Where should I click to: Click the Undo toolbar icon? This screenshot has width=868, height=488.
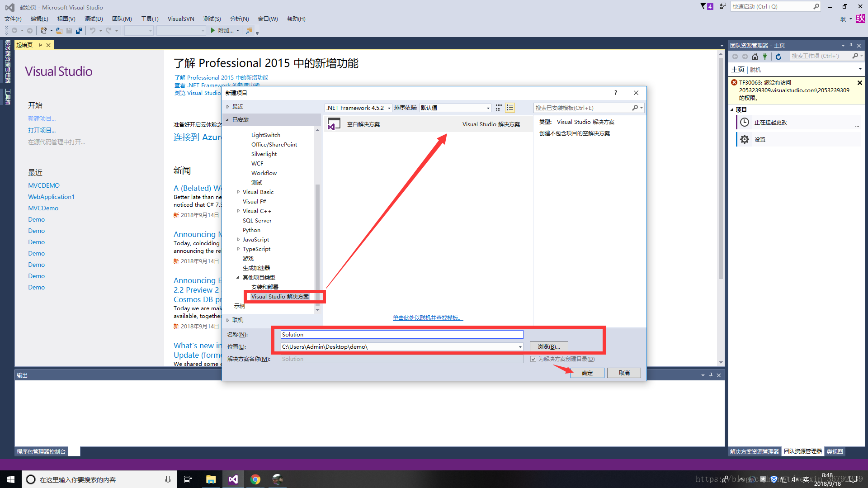[x=93, y=30]
